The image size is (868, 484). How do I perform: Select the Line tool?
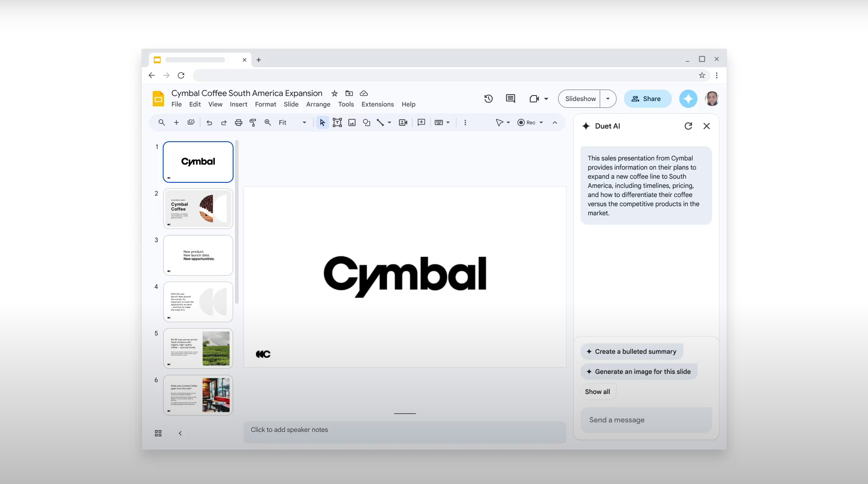pyautogui.click(x=380, y=122)
